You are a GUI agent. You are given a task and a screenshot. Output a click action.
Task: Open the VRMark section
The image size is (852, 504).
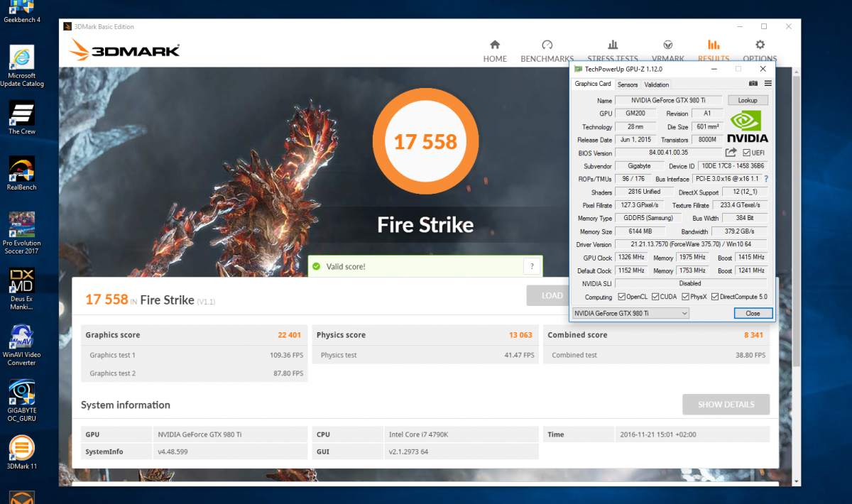(x=667, y=50)
